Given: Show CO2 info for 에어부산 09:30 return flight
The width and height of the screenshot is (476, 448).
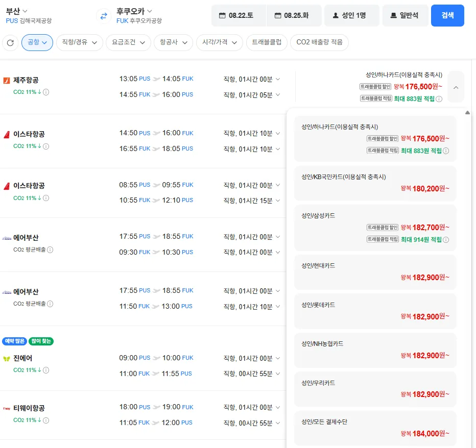Looking at the screenshot, I should 50,250.
